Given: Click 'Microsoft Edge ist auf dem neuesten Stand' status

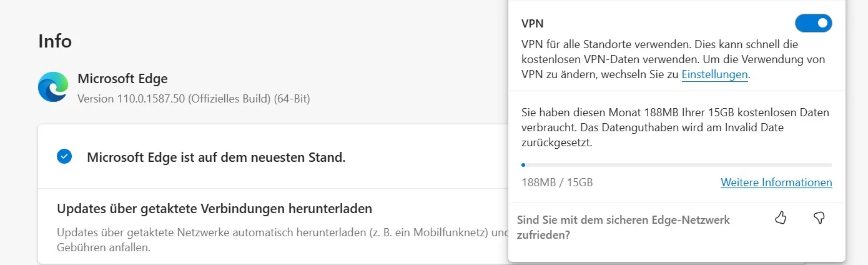Looking at the screenshot, I should pyautogui.click(x=216, y=157).
